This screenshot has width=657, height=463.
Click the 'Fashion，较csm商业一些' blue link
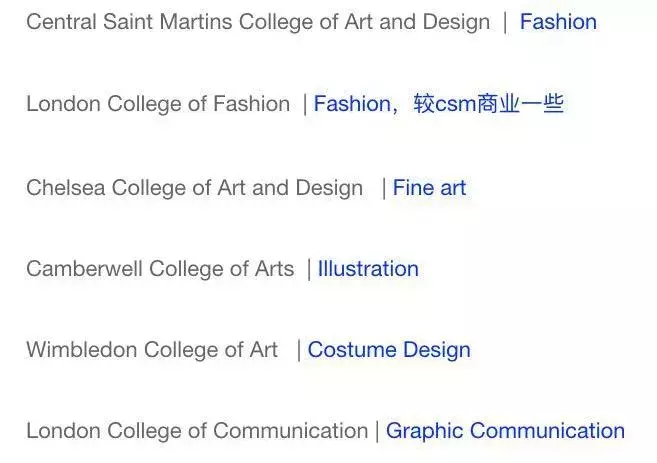point(438,104)
